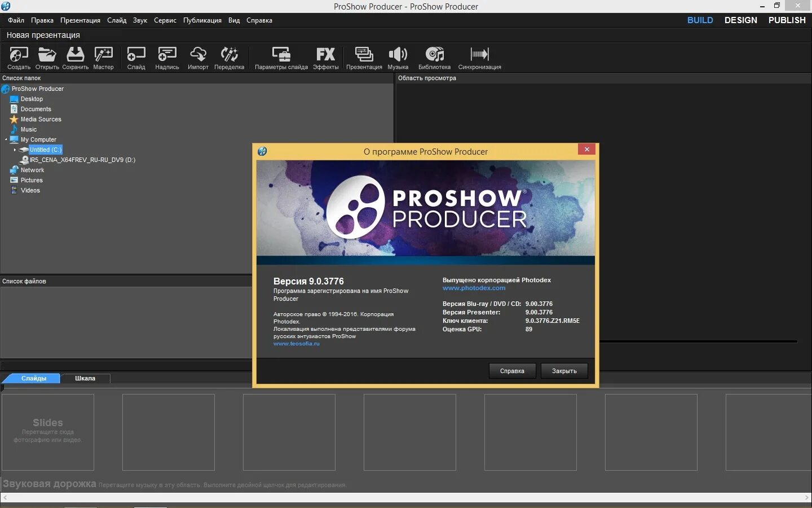Select the Music folder
812x508 pixels.
point(28,129)
